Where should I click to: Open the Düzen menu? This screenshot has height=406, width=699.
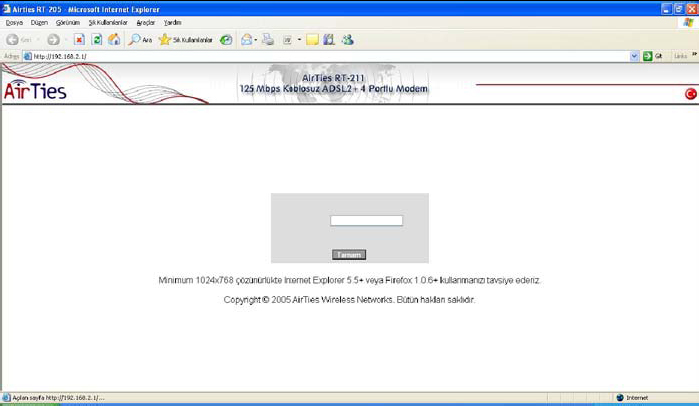coord(39,22)
